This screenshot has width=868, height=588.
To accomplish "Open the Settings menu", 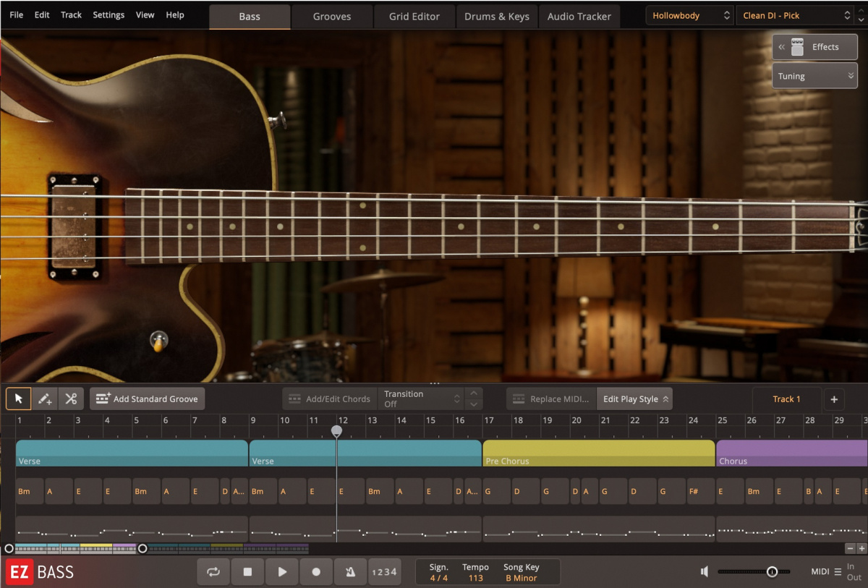I will pyautogui.click(x=109, y=14).
